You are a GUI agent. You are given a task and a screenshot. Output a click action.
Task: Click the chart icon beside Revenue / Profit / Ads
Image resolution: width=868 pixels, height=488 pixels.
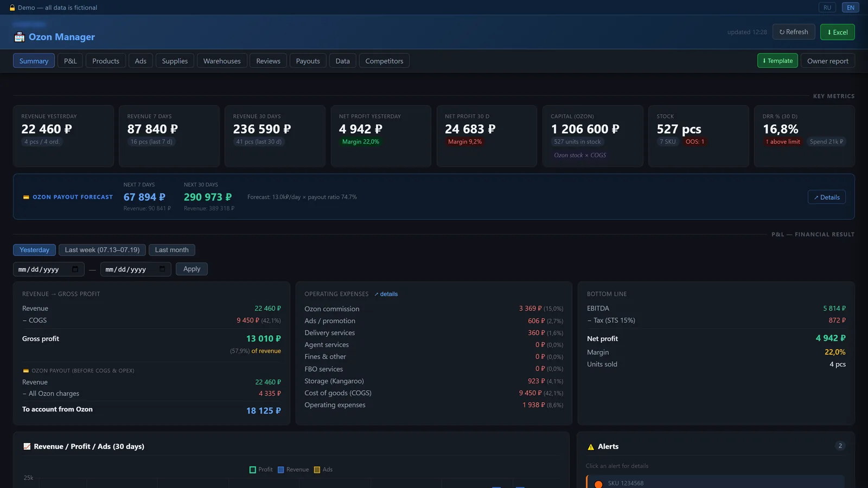click(x=27, y=446)
